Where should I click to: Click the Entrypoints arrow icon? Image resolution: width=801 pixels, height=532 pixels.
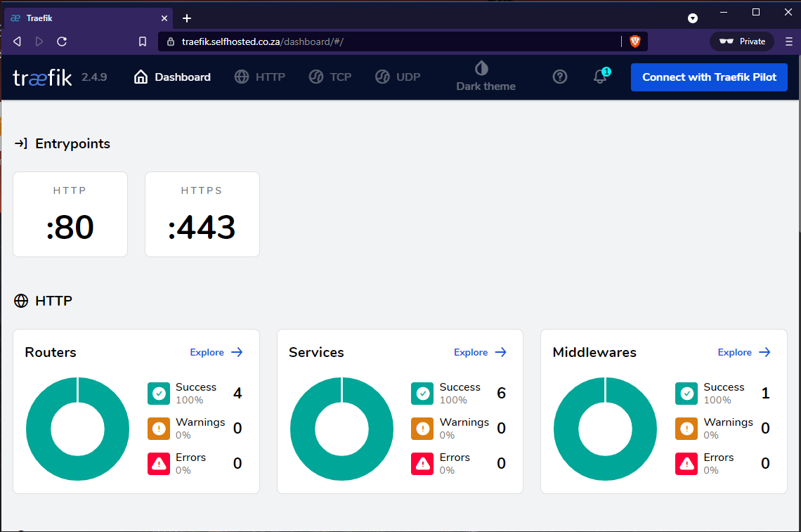(21, 143)
